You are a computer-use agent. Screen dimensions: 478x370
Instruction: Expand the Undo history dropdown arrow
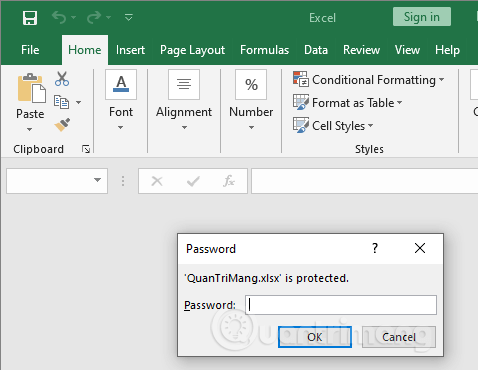coord(73,17)
